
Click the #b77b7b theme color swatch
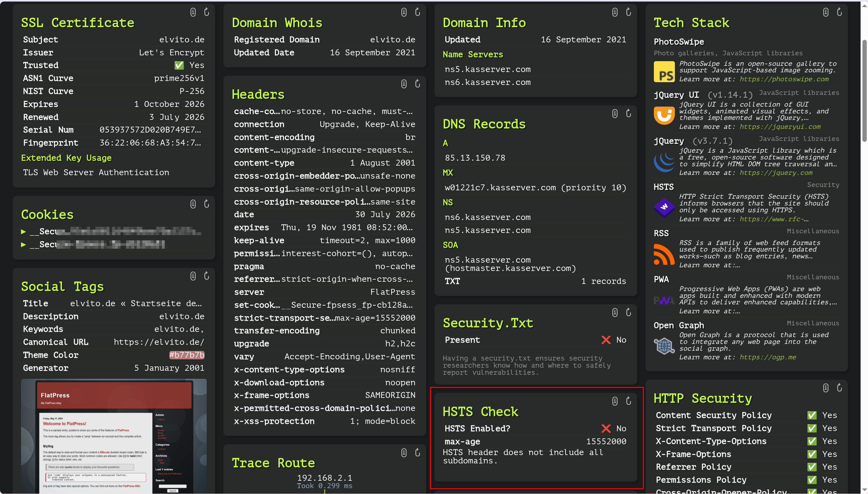(x=187, y=355)
